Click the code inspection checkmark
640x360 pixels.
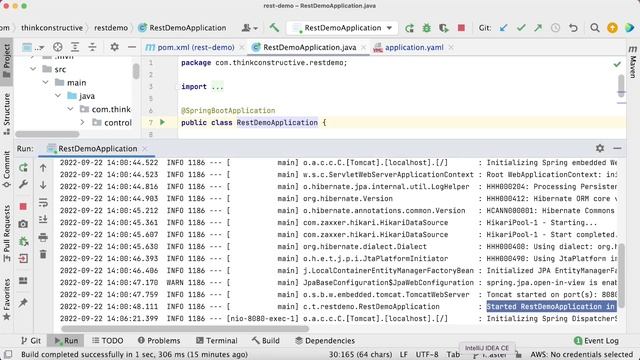(617, 64)
